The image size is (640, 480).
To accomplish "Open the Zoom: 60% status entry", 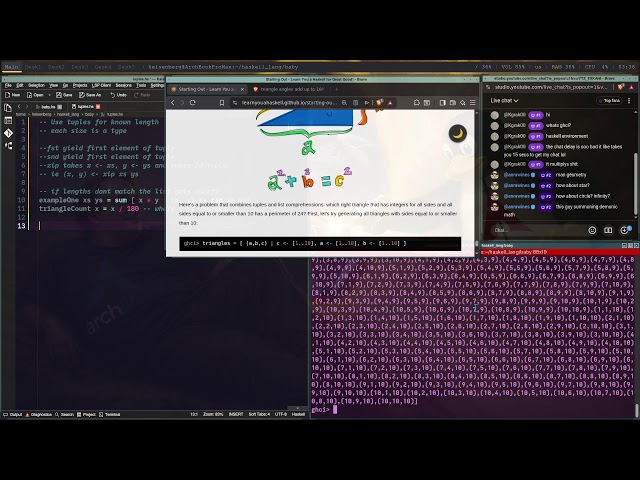I will [x=213, y=414].
